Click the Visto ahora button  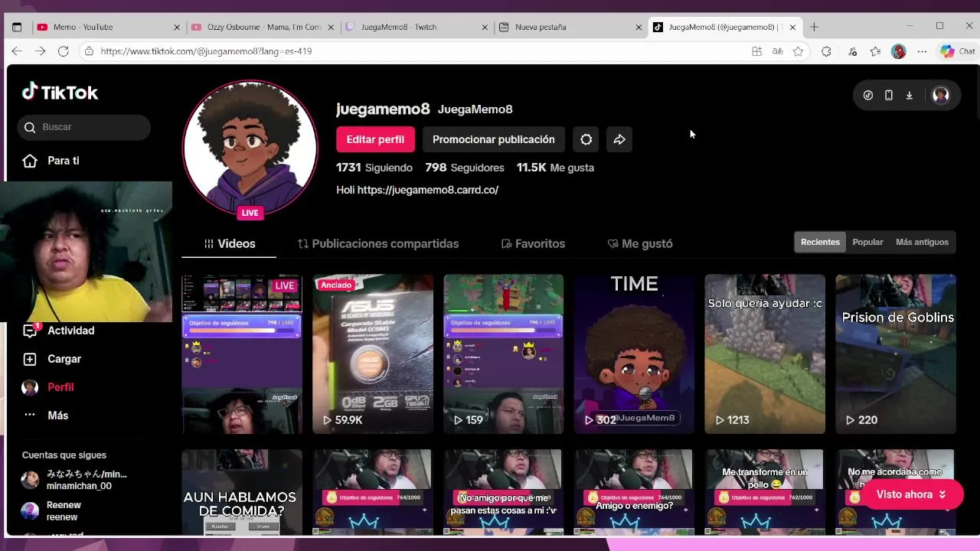point(911,494)
